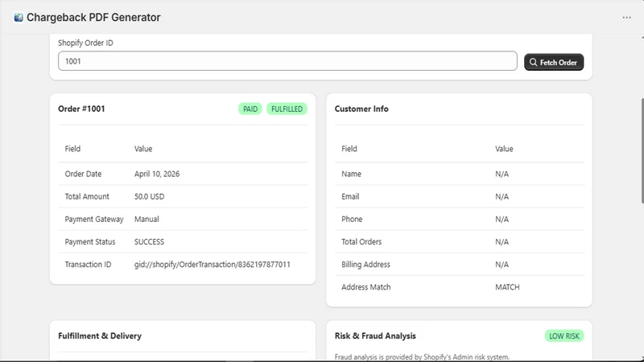Select the Order #1001 heading
This screenshot has width=644, height=362.
[81, 109]
